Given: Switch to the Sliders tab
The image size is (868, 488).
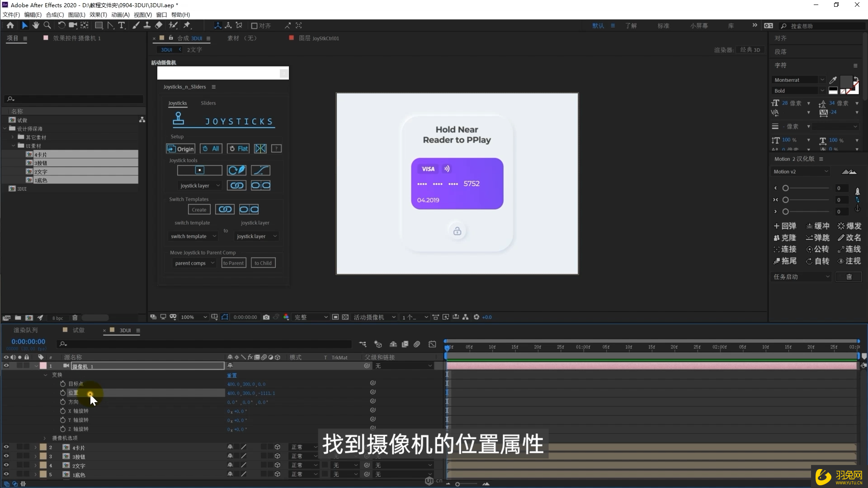Looking at the screenshot, I should 208,103.
